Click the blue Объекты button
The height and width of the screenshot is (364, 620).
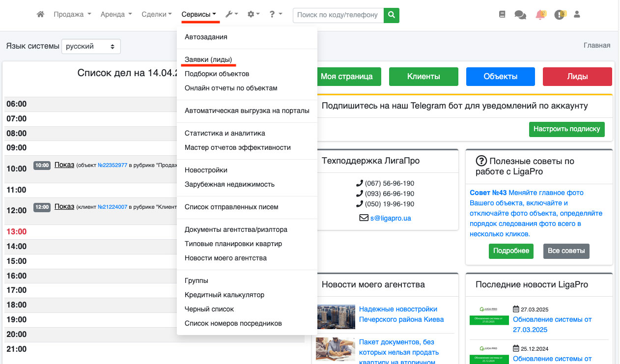(x=500, y=77)
